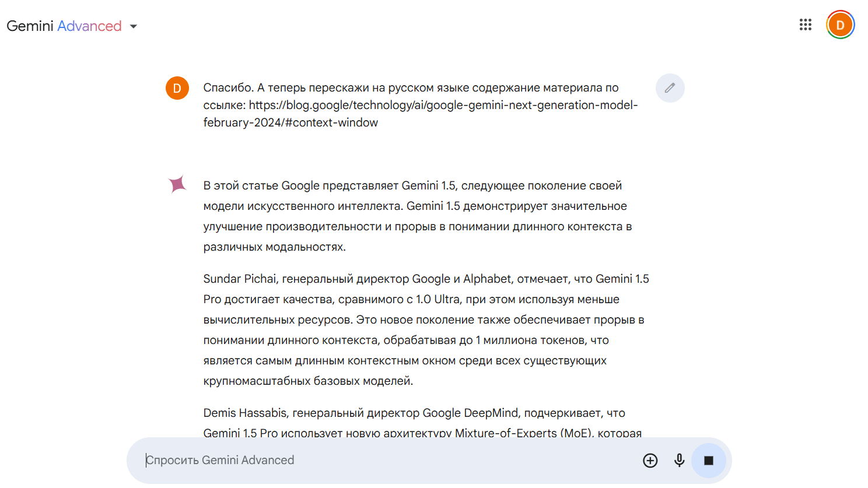Click the word Gemini in the header
The height and width of the screenshot is (488, 868).
(30, 26)
